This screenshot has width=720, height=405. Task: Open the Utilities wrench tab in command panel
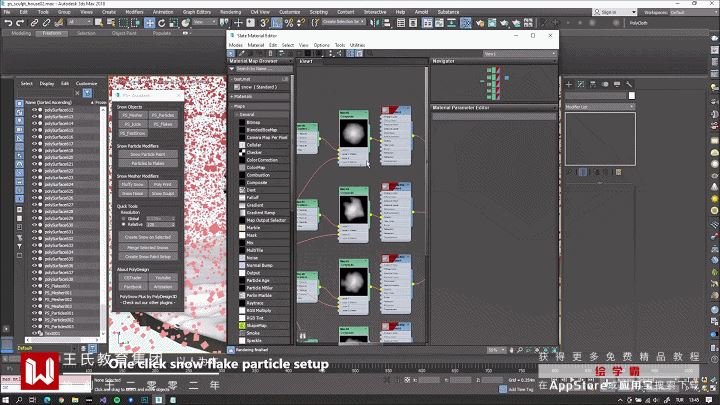629,84
